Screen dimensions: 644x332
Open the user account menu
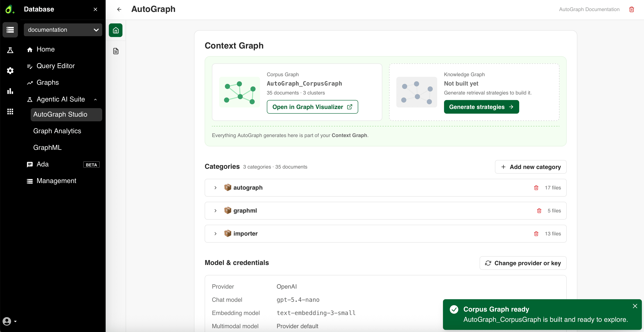[x=10, y=321]
